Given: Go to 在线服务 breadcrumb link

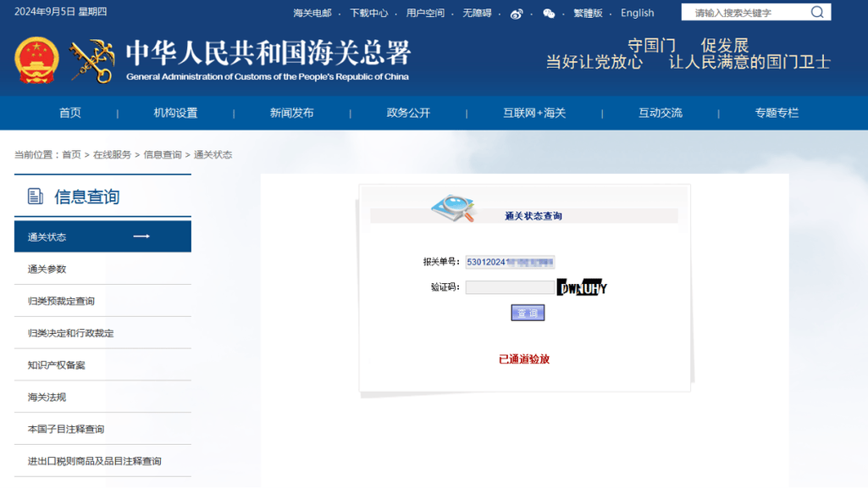Looking at the screenshot, I should [x=112, y=154].
